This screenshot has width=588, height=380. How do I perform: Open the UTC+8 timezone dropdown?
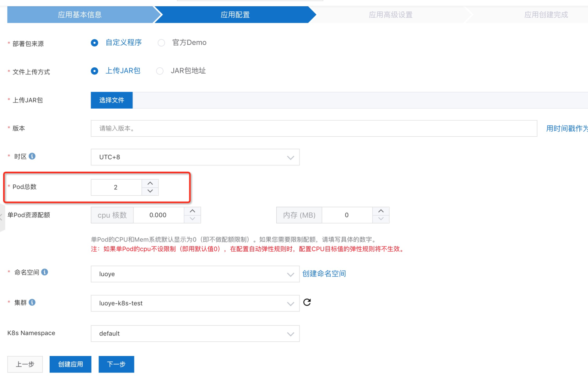pos(195,157)
